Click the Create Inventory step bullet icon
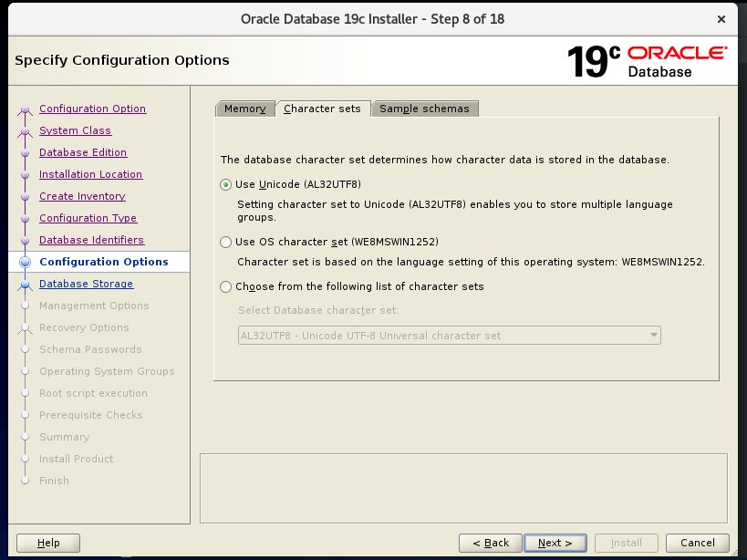 click(26, 197)
